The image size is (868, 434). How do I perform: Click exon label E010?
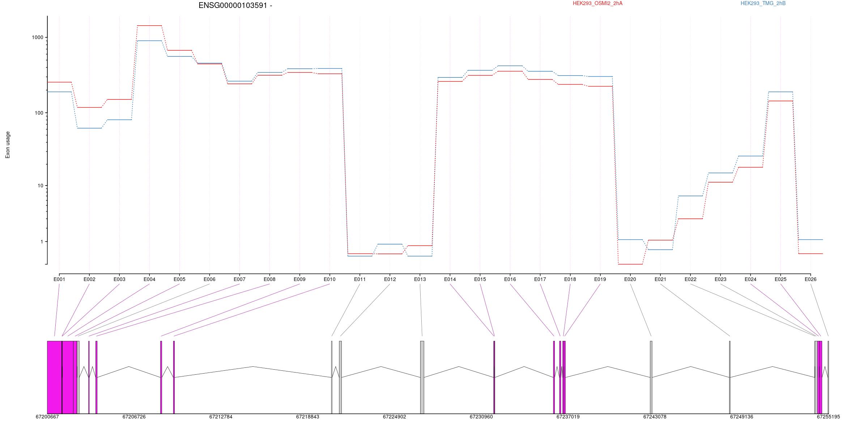(329, 279)
